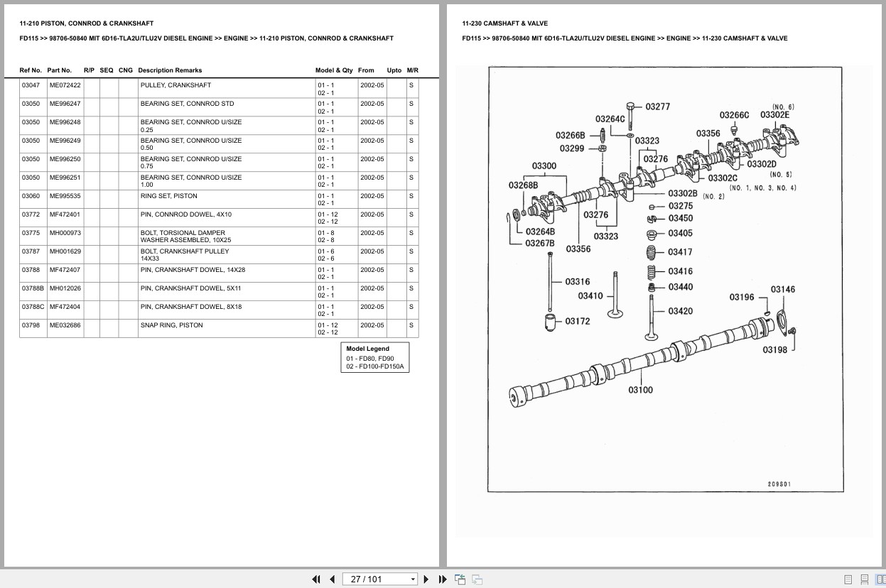
Task: Click the greyed-out next view icon
Action: click(477, 579)
